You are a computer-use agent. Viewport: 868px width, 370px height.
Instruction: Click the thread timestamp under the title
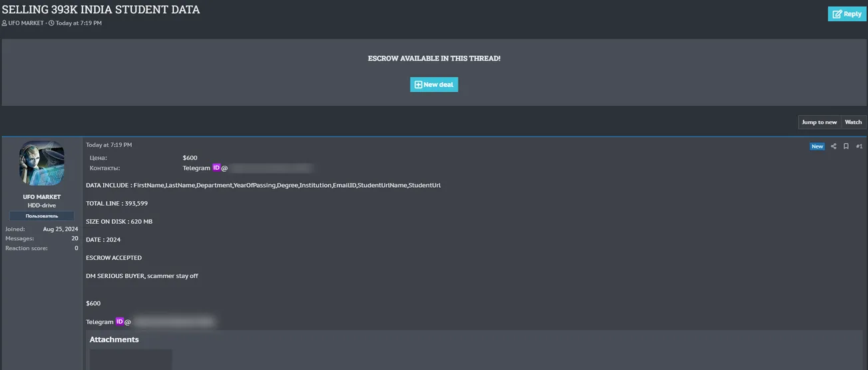(x=79, y=23)
